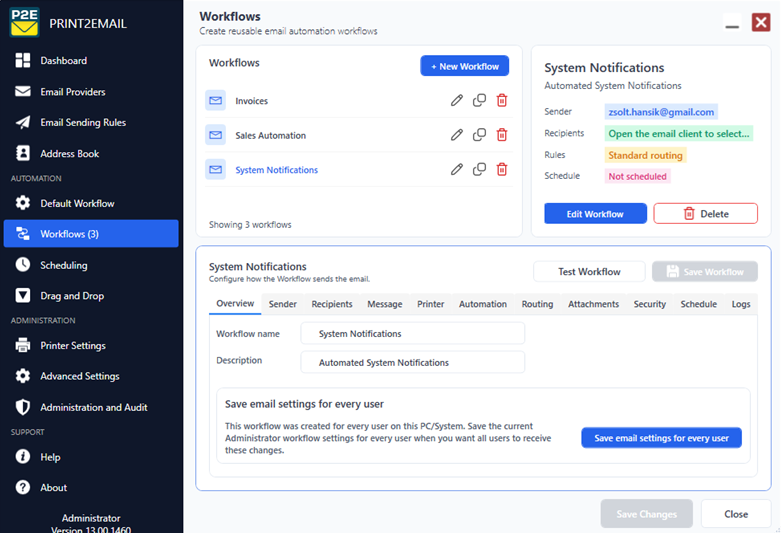Open the Message tab
Image resolution: width=781 pixels, height=533 pixels.
[385, 304]
